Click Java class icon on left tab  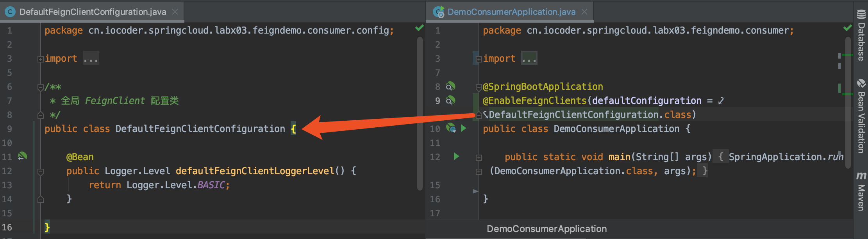tap(10, 12)
